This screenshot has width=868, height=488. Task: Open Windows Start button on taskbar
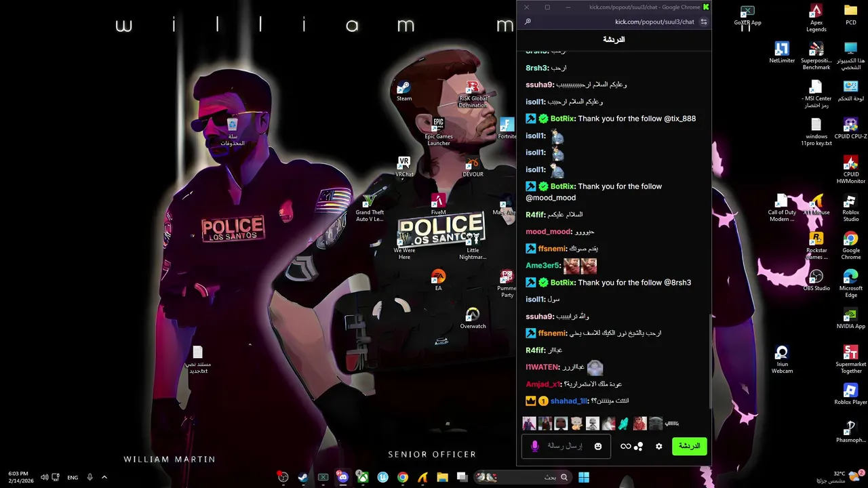583,477
